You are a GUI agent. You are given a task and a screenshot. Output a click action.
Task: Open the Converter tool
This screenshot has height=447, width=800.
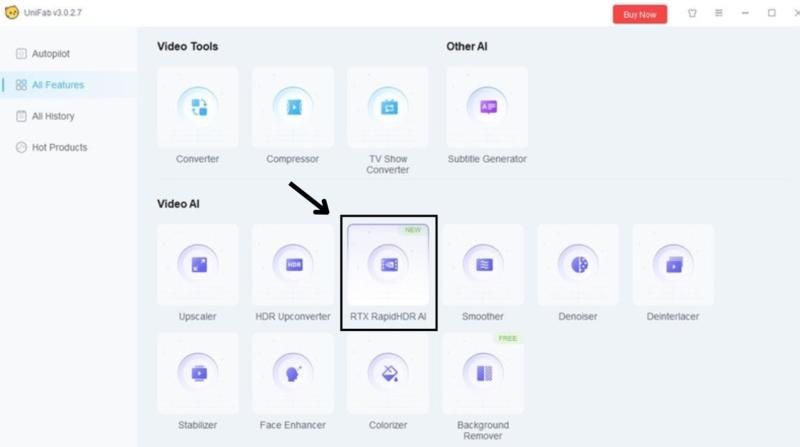[x=197, y=108]
